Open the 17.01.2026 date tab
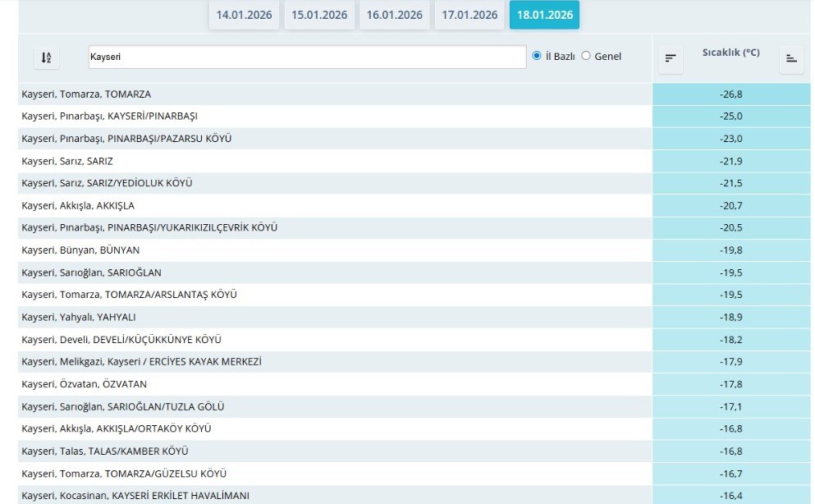 (469, 15)
